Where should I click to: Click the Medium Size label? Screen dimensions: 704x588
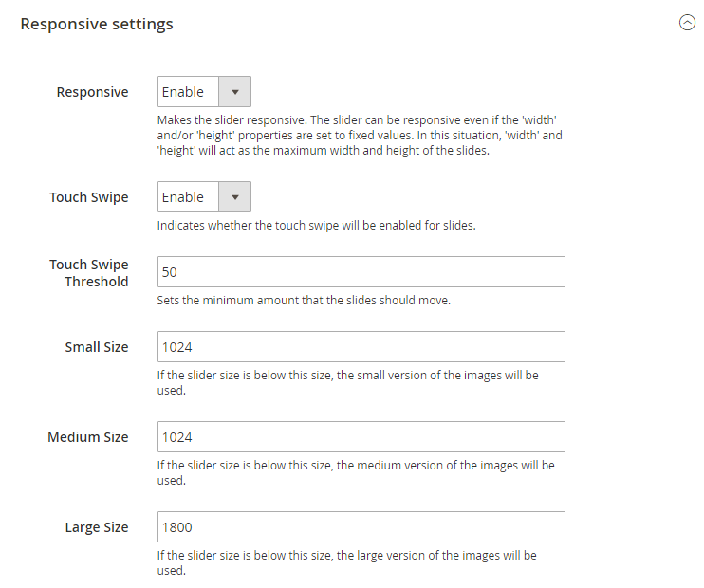pos(88,437)
